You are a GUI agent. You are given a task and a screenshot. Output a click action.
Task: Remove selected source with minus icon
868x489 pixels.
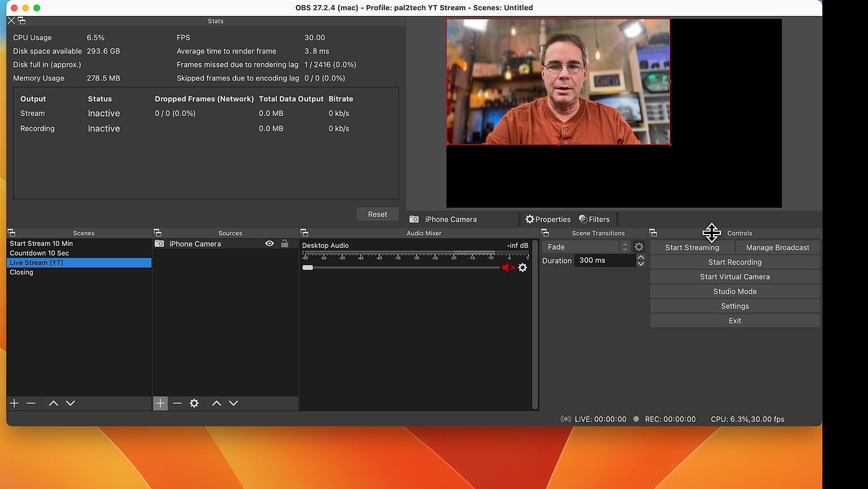coord(177,403)
